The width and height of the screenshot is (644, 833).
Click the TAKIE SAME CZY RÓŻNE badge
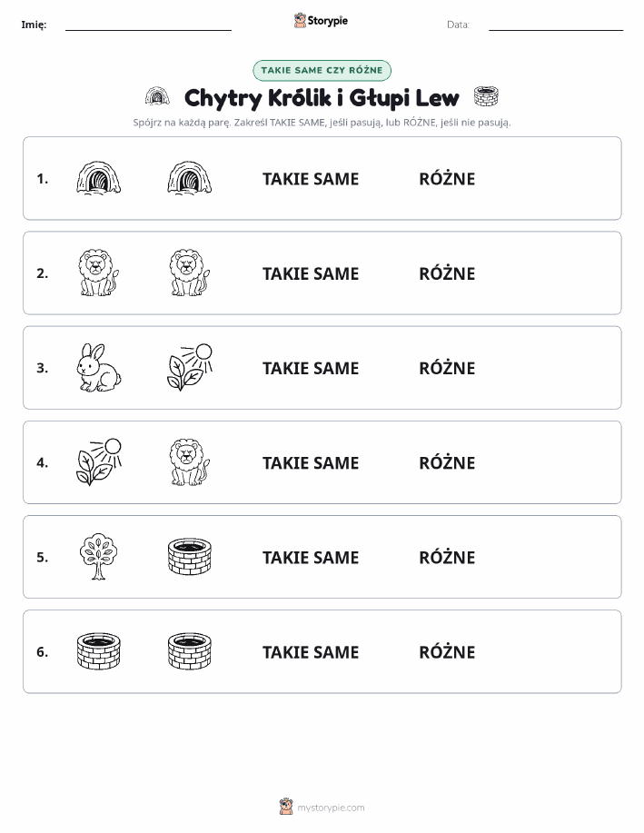point(322,71)
